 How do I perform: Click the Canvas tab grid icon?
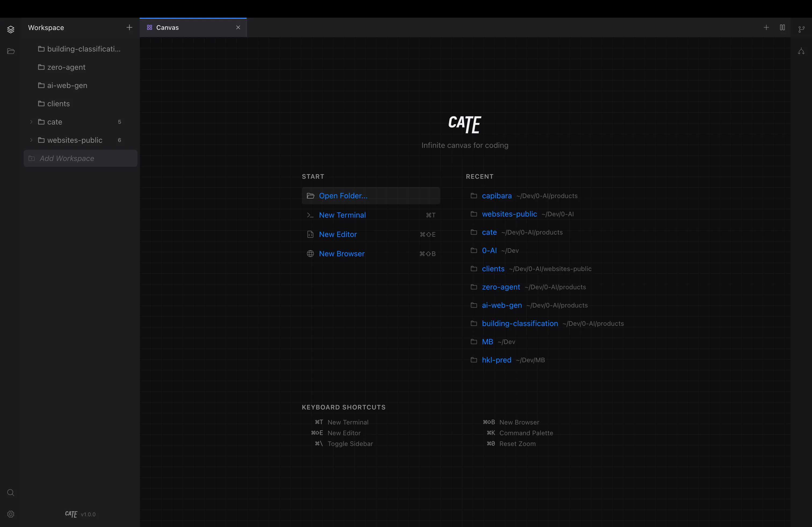pyautogui.click(x=150, y=27)
